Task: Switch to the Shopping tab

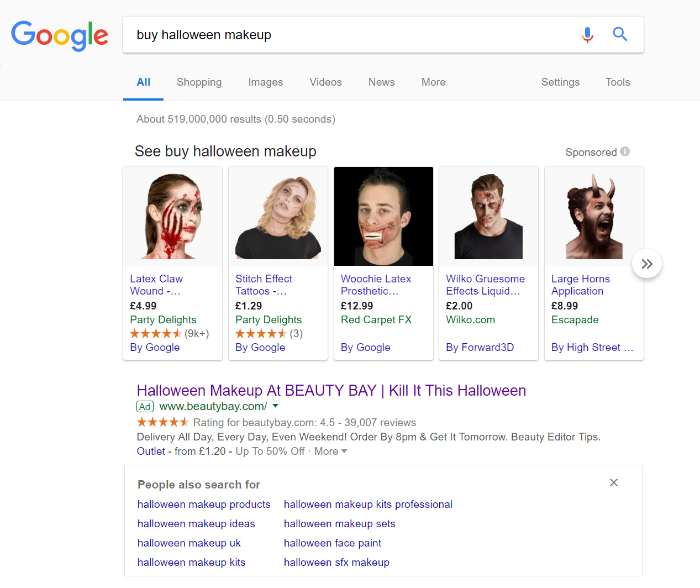Action: (199, 82)
